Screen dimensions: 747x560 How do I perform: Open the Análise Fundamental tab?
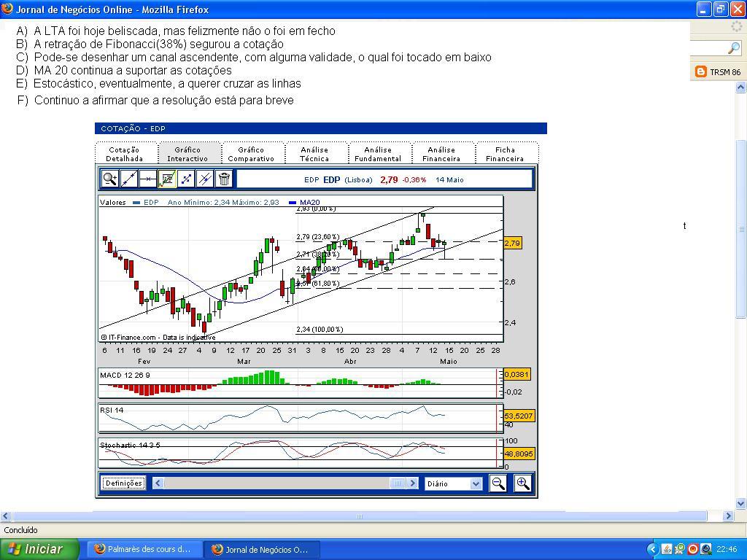[378, 154]
